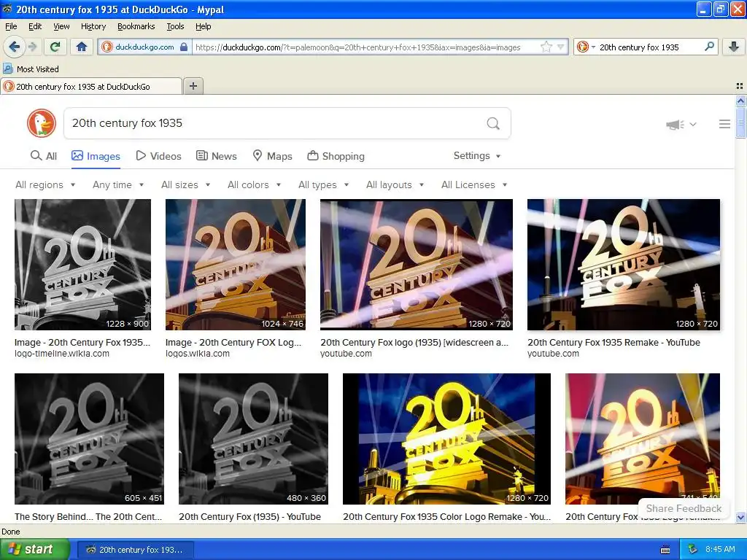Bookmark page with the star icon
Viewport: 747px width, 560px height.
pyautogui.click(x=546, y=47)
